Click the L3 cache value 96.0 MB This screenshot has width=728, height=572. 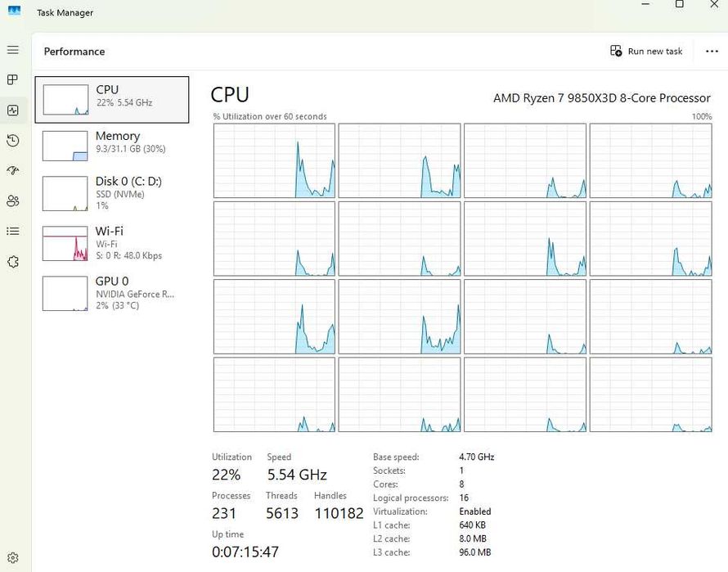pos(475,552)
